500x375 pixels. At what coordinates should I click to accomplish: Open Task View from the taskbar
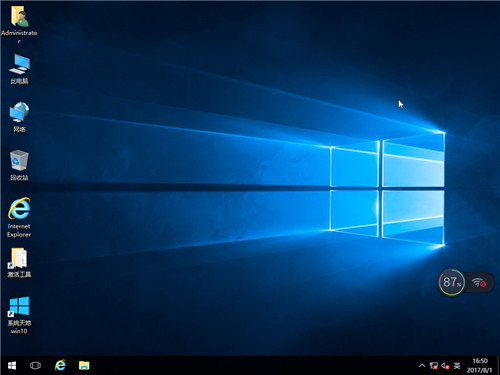(x=35, y=366)
